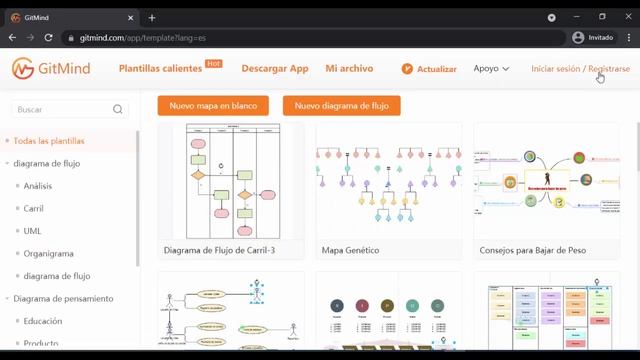Click the browser address bar
640x360 pixels.
pyautogui.click(x=314, y=38)
